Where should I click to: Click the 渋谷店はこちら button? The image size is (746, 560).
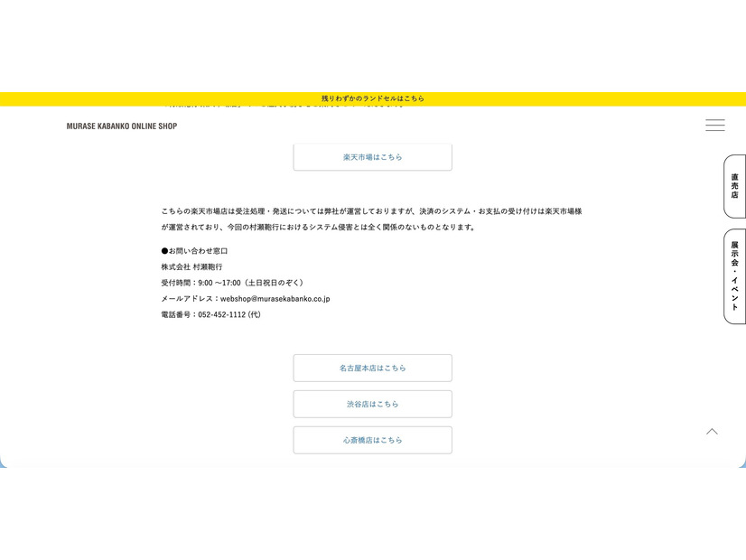point(372,404)
